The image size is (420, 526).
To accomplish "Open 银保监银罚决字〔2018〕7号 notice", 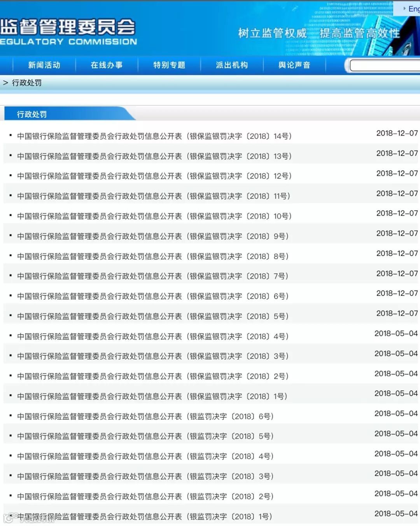I will (153, 276).
